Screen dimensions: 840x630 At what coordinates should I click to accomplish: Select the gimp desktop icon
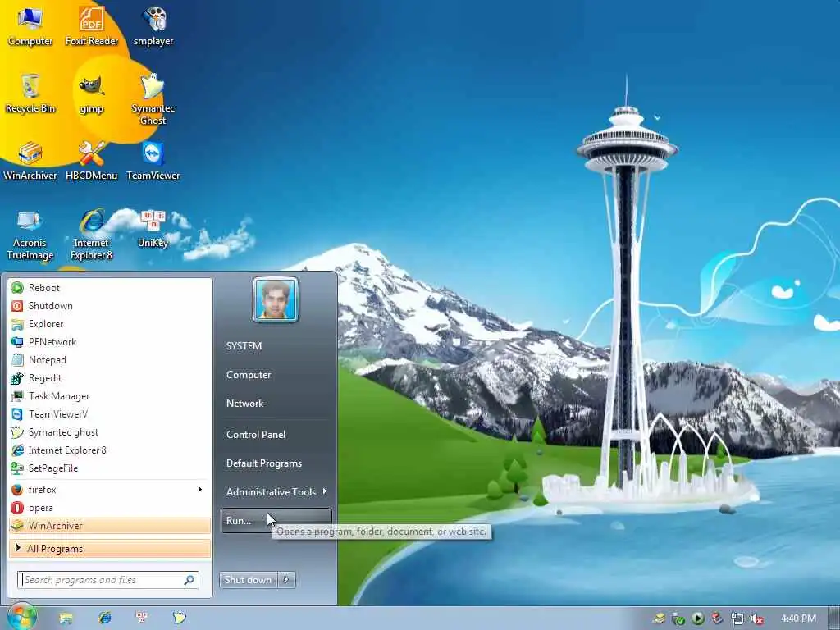click(92, 94)
